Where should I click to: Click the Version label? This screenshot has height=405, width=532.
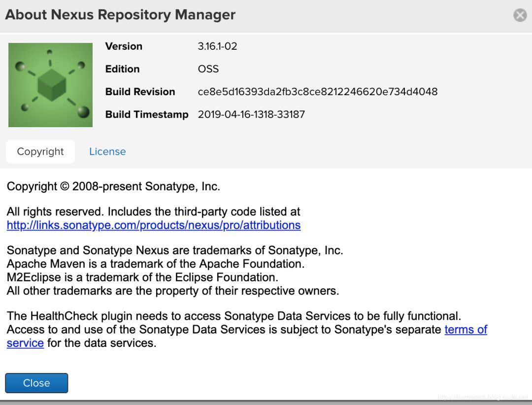click(124, 46)
